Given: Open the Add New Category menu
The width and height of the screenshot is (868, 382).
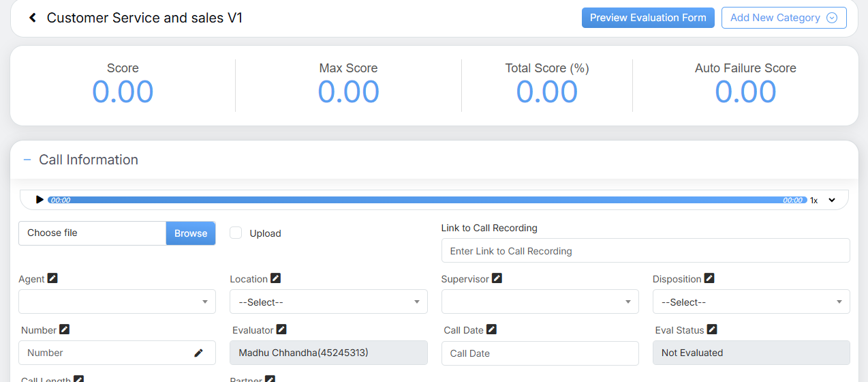Looking at the screenshot, I should 784,18.
